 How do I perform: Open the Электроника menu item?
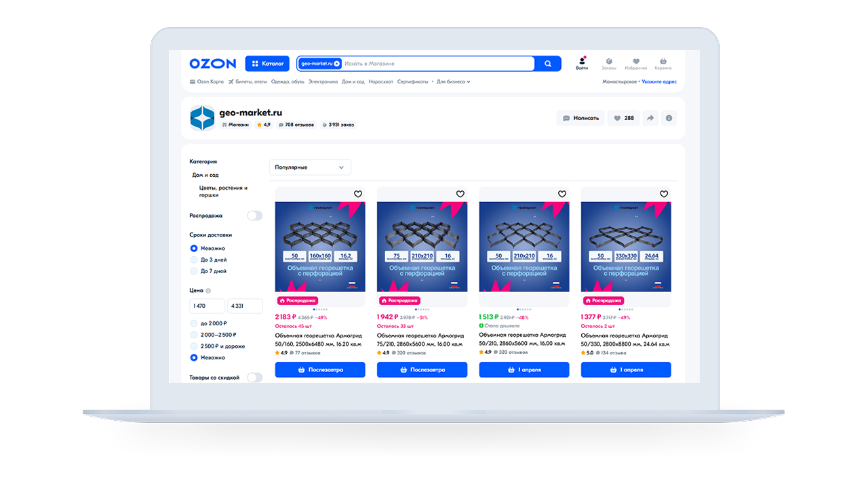(323, 82)
